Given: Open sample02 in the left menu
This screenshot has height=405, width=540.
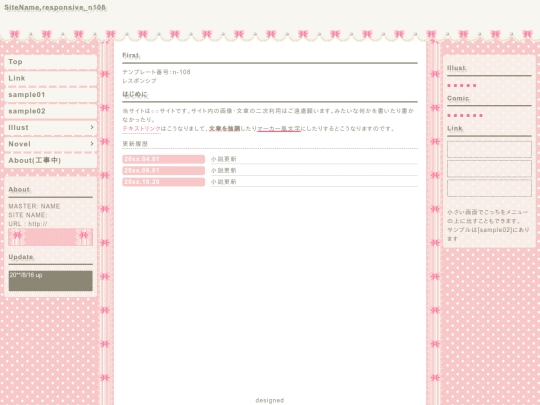Looking at the screenshot, I should tap(50, 111).
